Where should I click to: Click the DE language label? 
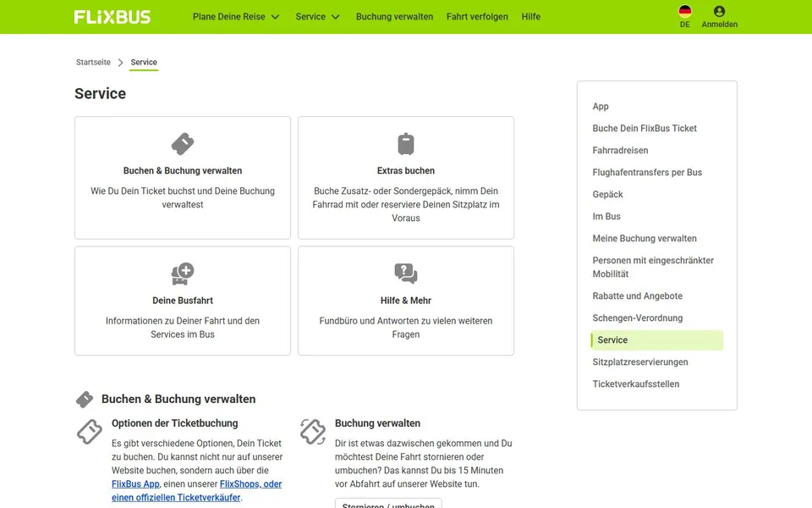[x=684, y=25]
